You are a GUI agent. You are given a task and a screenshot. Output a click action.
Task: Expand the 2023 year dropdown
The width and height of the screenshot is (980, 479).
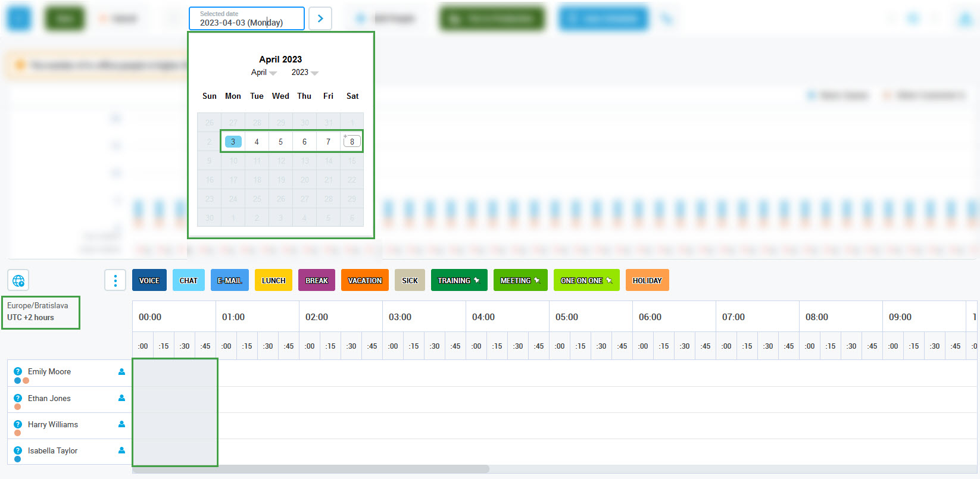click(x=305, y=73)
